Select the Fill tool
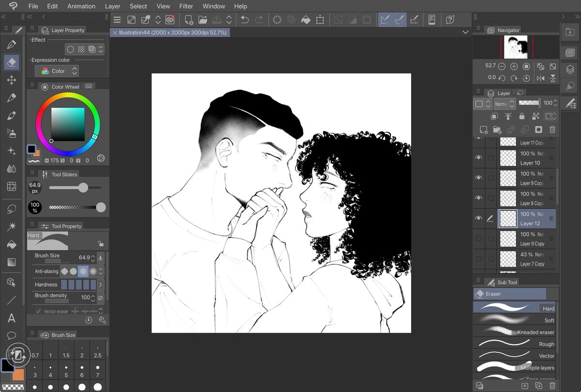 tap(11, 243)
